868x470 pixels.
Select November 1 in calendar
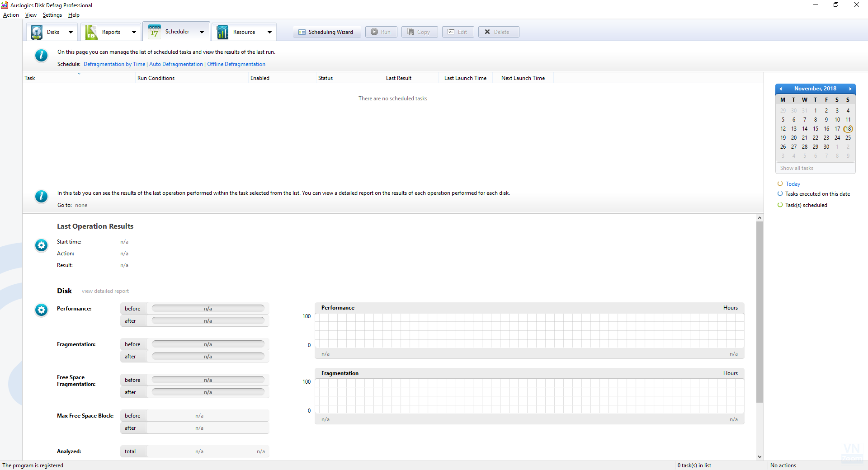click(x=816, y=111)
